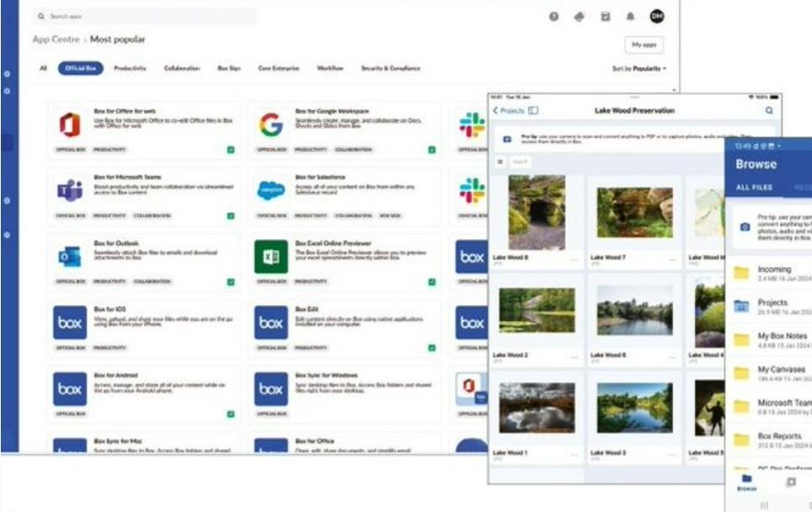Viewport: 812px width, 512px height.
Task: Show the Core Enterprise category
Action: (279, 68)
